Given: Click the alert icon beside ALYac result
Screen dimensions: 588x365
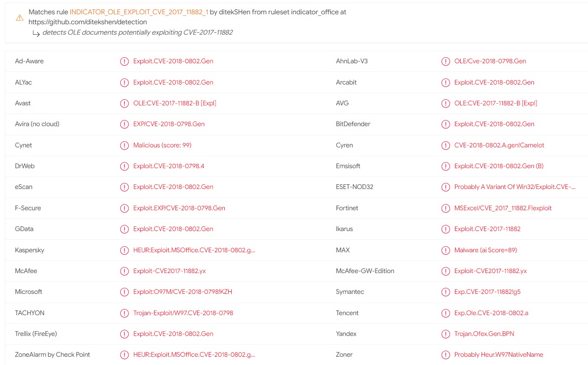Looking at the screenshot, I should [x=124, y=82].
